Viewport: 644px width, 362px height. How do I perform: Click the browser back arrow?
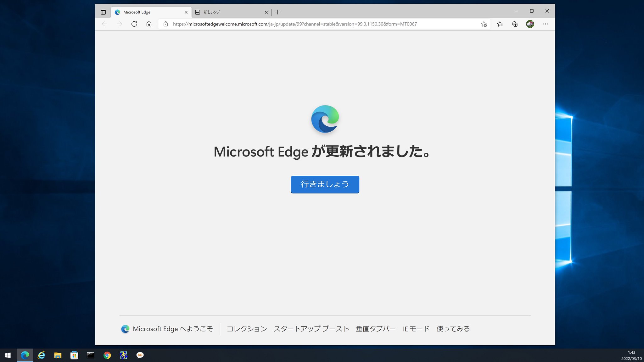(x=104, y=24)
